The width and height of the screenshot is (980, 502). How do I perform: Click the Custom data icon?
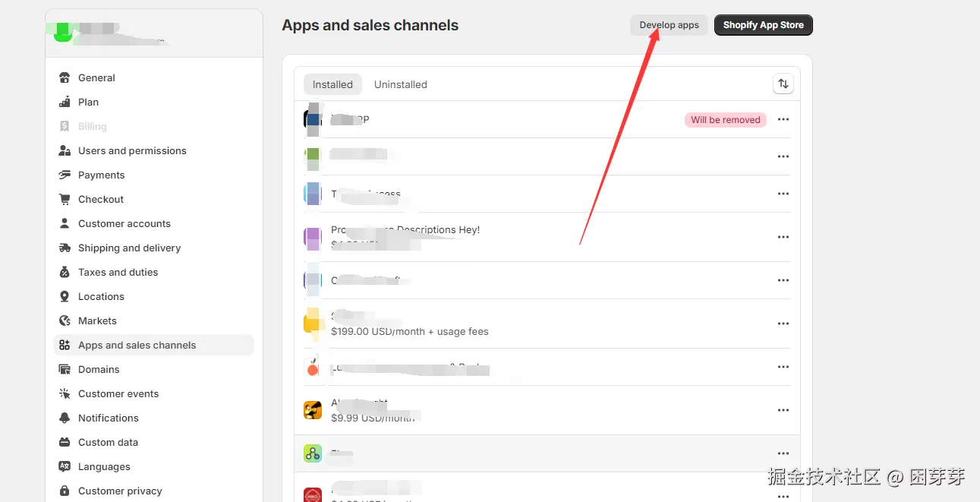(x=65, y=442)
